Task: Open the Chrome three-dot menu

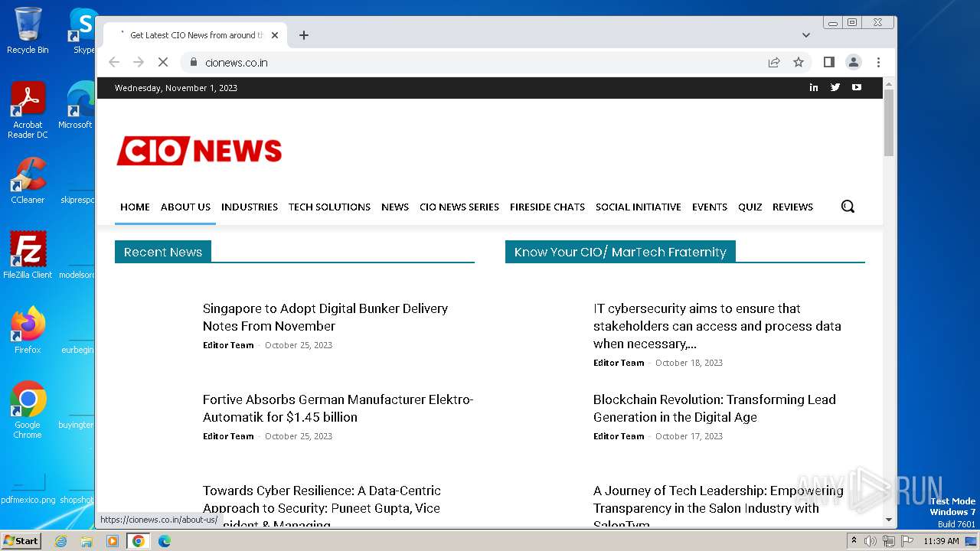Action: (x=878, y=63)
